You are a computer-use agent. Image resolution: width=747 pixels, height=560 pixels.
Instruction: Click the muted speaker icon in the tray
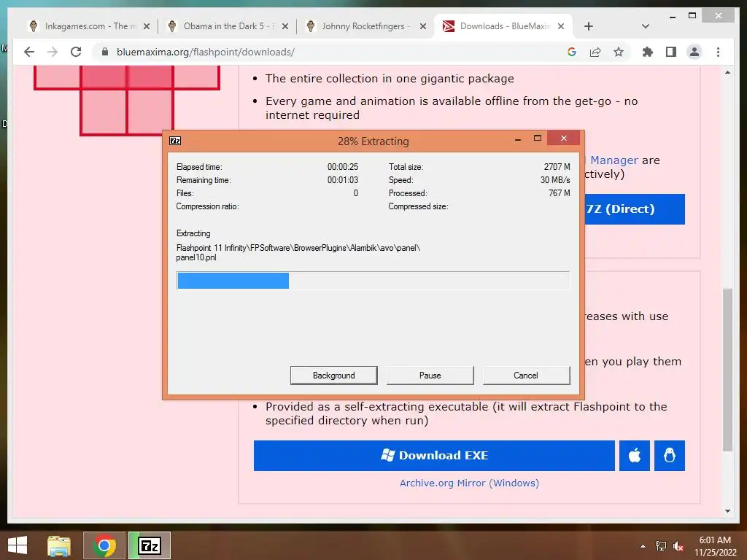(678, 546)
